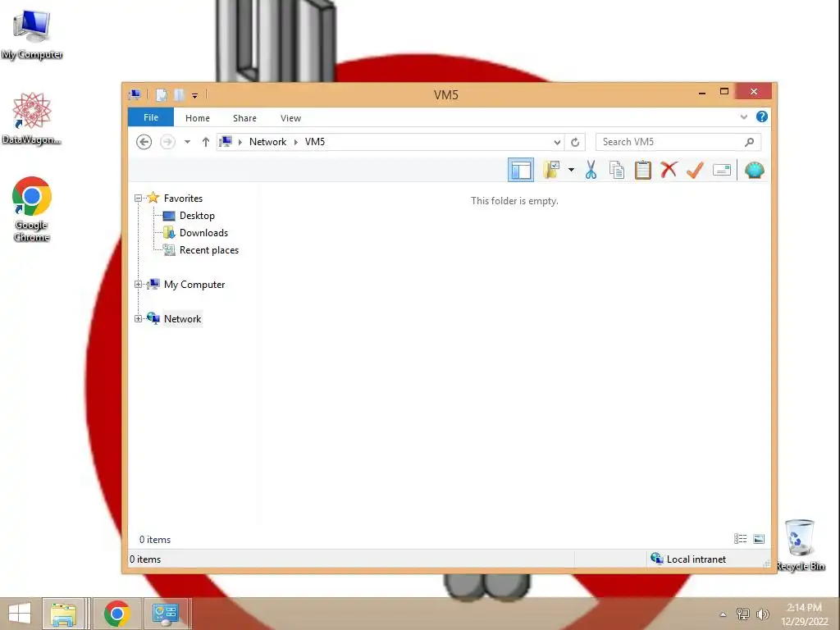This screenshot has width=840, height=630.
Task: Go back with the Back arrow
Action: [x=144, y=142]
